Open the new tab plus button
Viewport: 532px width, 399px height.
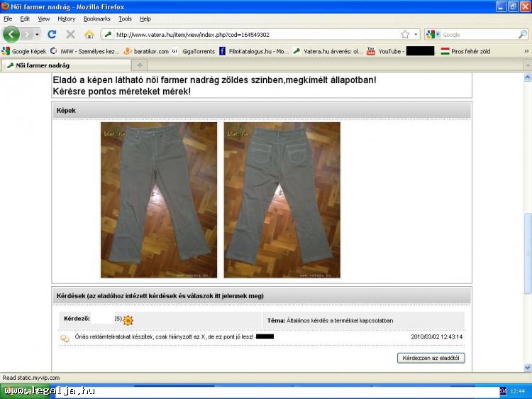pos(140,65)
